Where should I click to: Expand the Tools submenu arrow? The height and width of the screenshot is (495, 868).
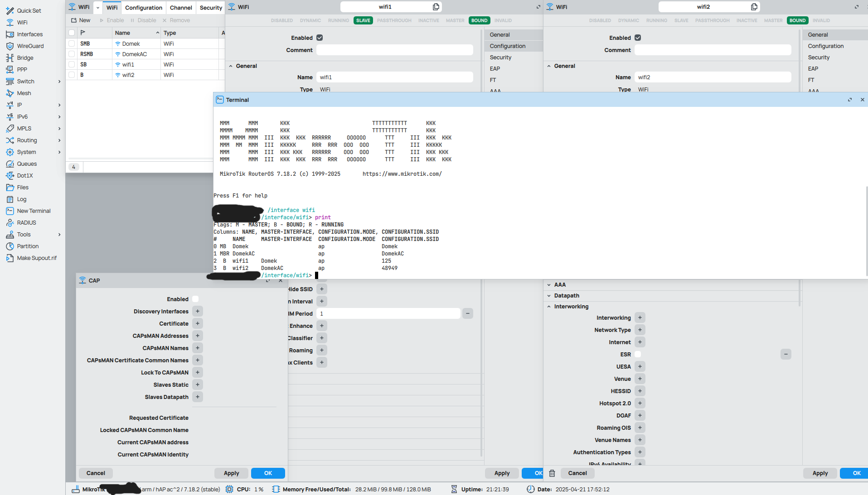[59, 235]
